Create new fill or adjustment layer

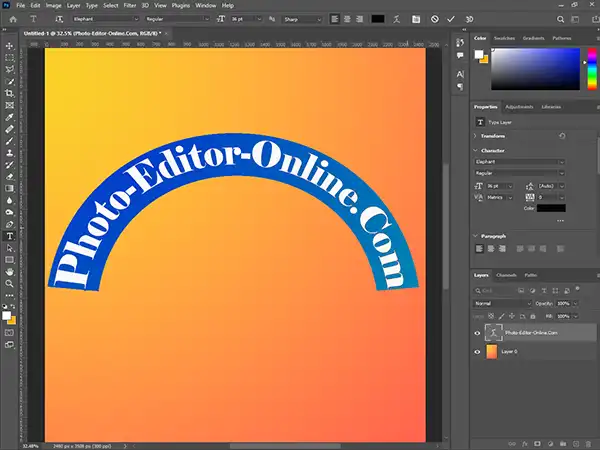click(x=550, y=444)
